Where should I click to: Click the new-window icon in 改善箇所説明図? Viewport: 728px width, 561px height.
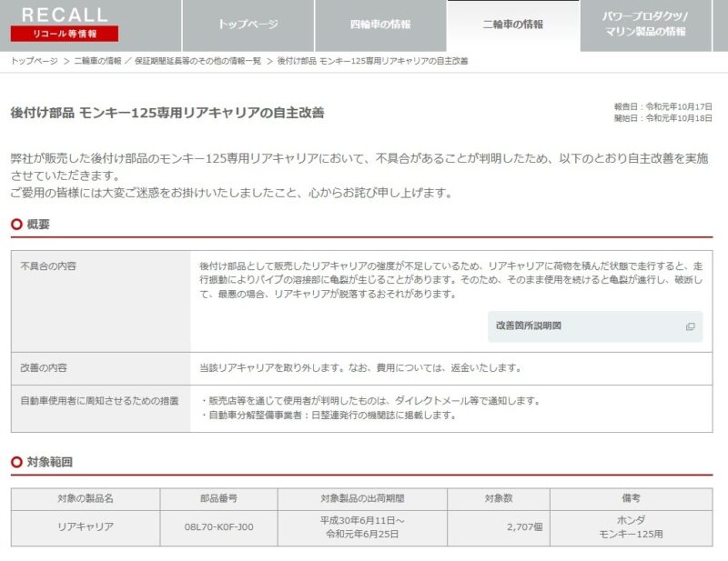click(x=690, y=326)
